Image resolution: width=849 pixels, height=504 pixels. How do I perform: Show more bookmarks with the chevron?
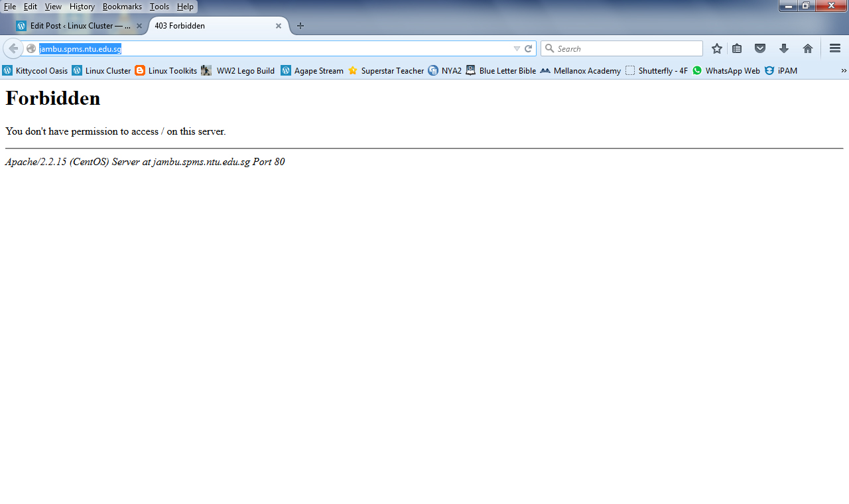(844, 71)
